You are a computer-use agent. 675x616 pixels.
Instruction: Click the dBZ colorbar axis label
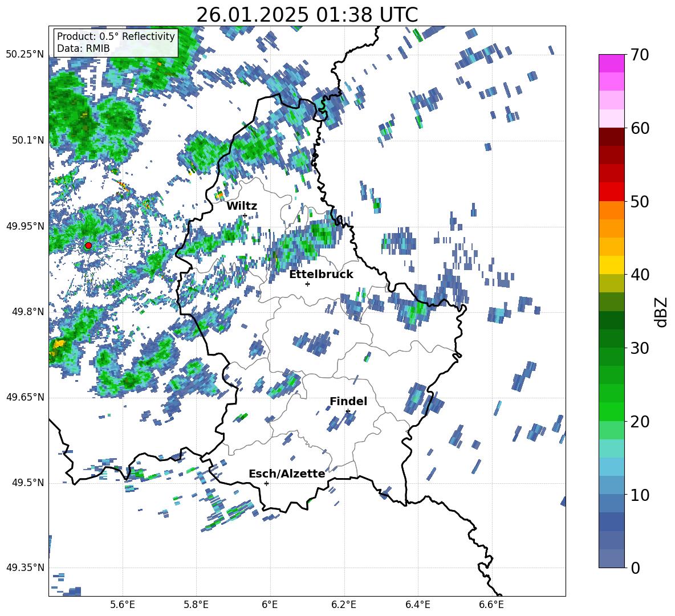pyautogui.click(x=662, y=312)
